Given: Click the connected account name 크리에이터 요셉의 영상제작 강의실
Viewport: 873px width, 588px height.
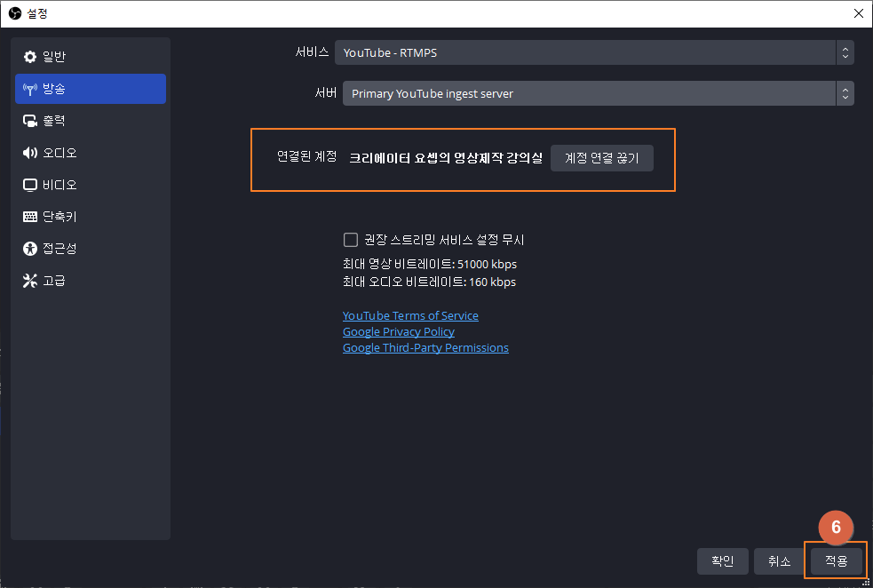Looking at the screenshot, I should tap(446, 158).
